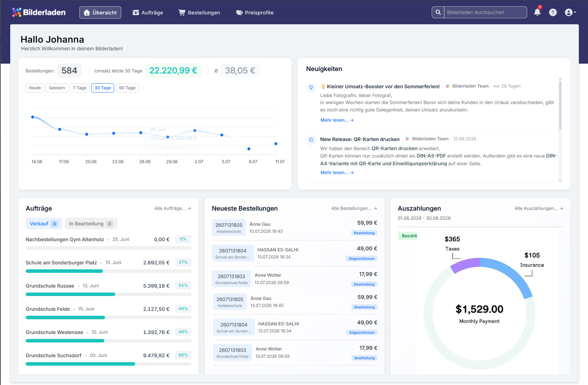Select the 30 Tage time range

[103, 88]
